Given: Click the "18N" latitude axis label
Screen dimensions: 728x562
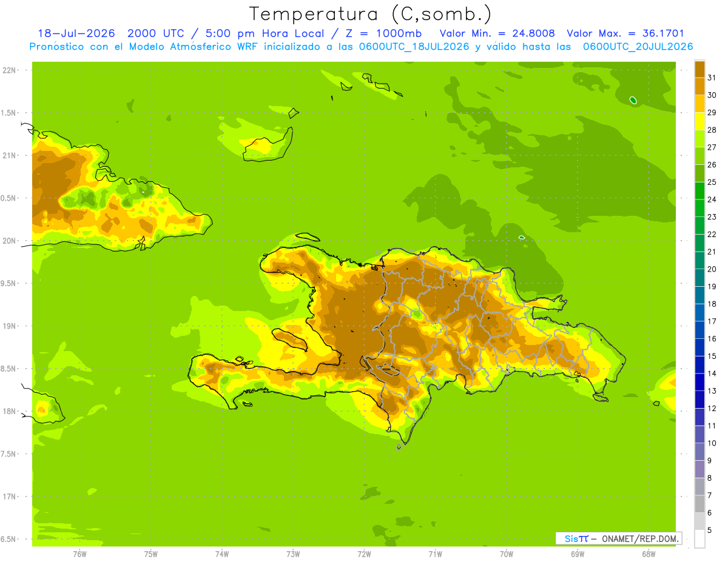Looking at the screenshot, I should point(9,411).
